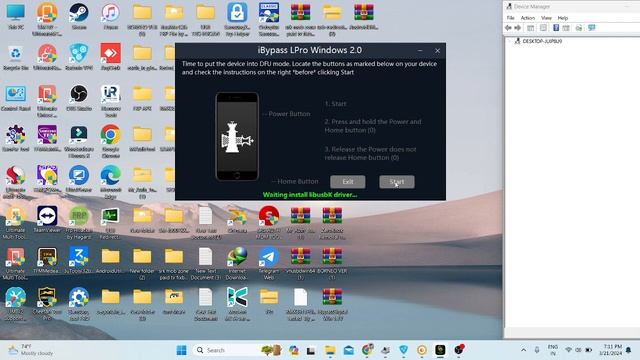
Task: Select the Internet Download Manager desktop shortcut
Action: 237,263
